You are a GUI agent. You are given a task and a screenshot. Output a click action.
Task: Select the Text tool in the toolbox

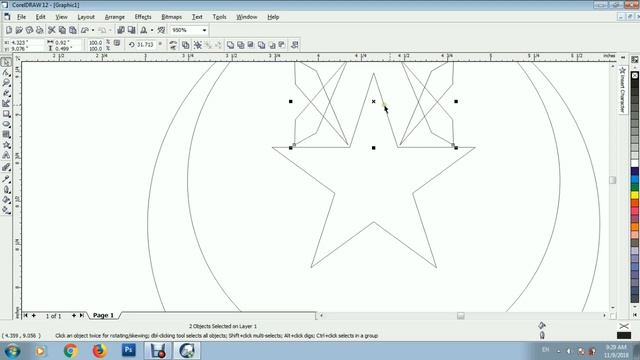pyautogui.click(x=6, y=156)
